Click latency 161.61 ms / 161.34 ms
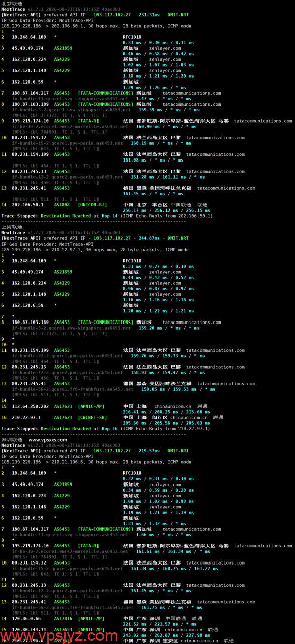 [164, 551]
